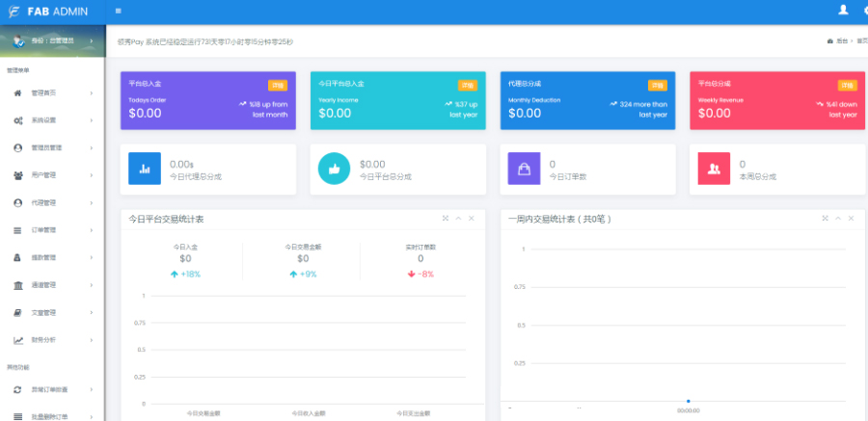Open the 代理管理 sidebar menu item
The height and width of the screenshot is (421, 868).
pos(53,203)
